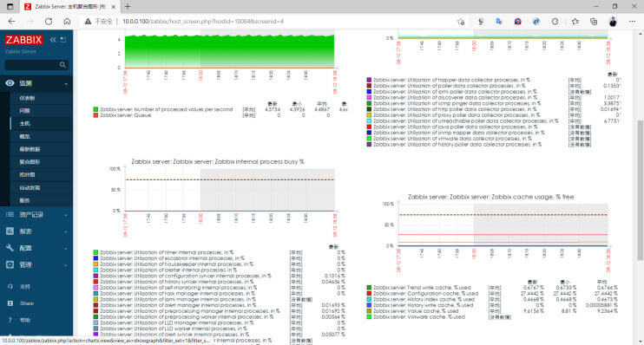This screenshot has height=345, width=644.
Task: Click the magnifier search icon in sidebar
Action: pos(62,65)
